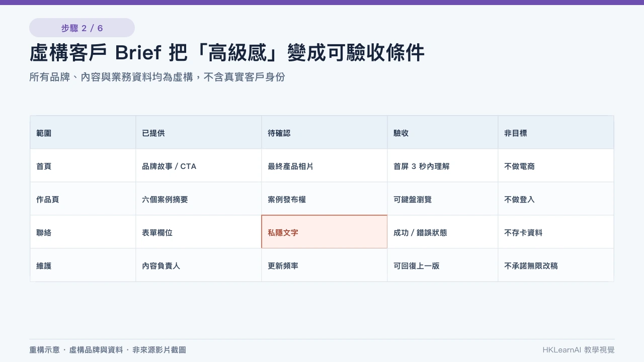Click the 案例發布權 cell
644x362 pixels.
click(x=325, y=199)
